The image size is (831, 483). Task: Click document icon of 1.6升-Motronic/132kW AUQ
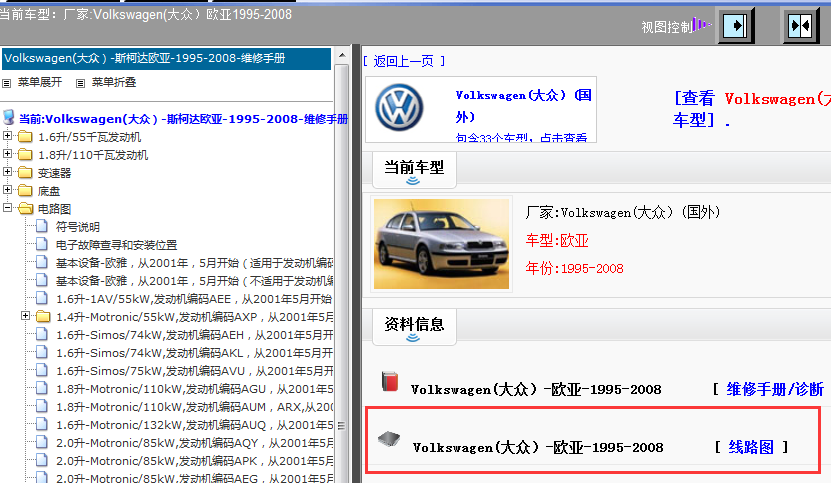tap(42, 425)
